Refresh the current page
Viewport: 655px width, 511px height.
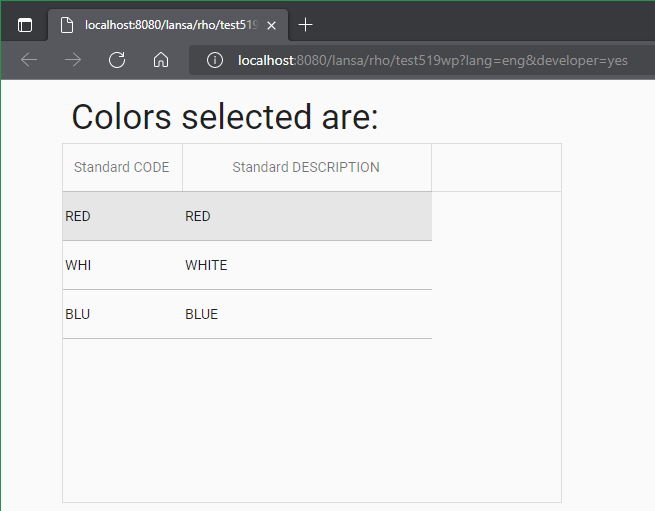click(117, 60)
